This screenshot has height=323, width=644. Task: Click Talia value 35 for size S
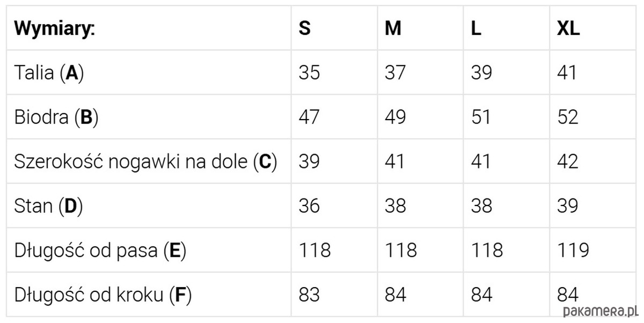309,72
